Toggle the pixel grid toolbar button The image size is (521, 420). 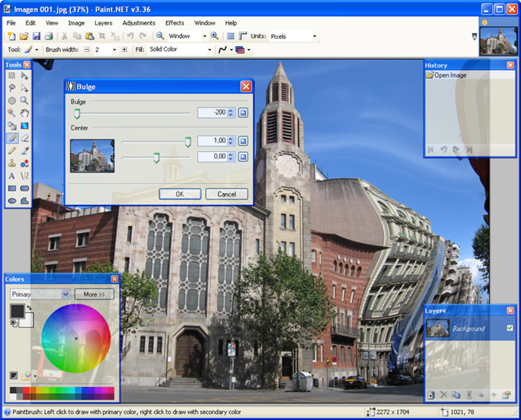pos(230,36)
